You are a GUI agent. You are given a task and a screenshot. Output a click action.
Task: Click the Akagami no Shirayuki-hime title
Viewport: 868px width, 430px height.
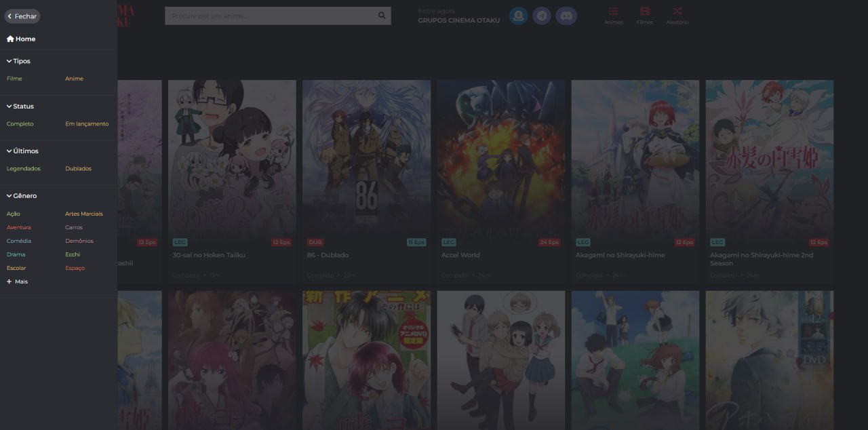tap(620, 255)
